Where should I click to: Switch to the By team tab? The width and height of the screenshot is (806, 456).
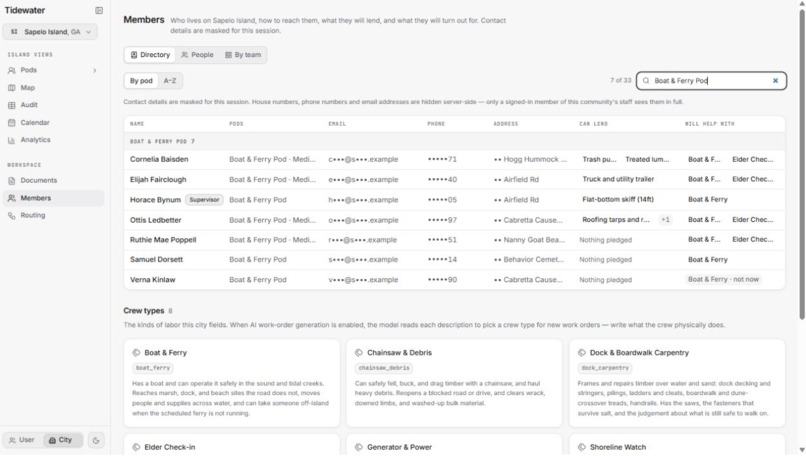click(243, 55)
